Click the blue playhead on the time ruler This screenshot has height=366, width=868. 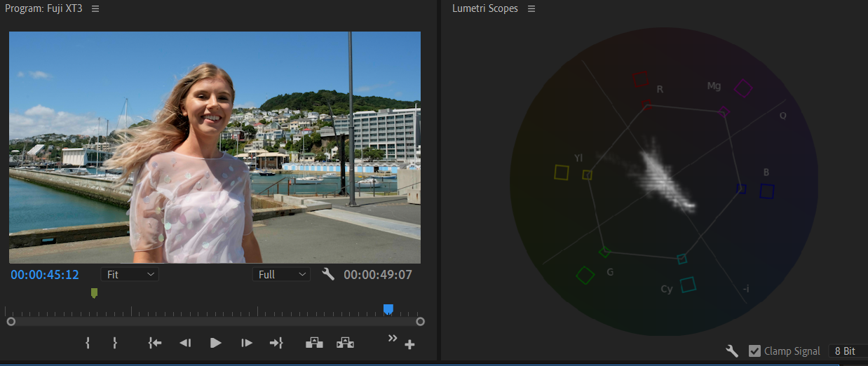(388, 309)
